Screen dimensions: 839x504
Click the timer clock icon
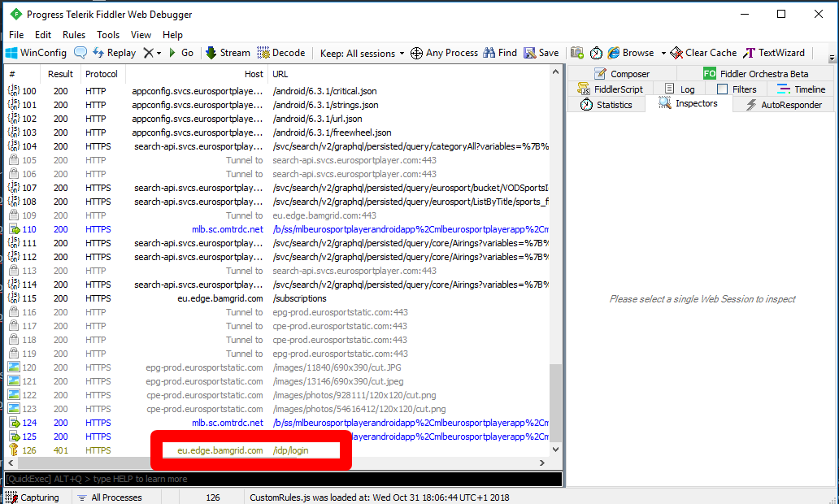(596, 53)
